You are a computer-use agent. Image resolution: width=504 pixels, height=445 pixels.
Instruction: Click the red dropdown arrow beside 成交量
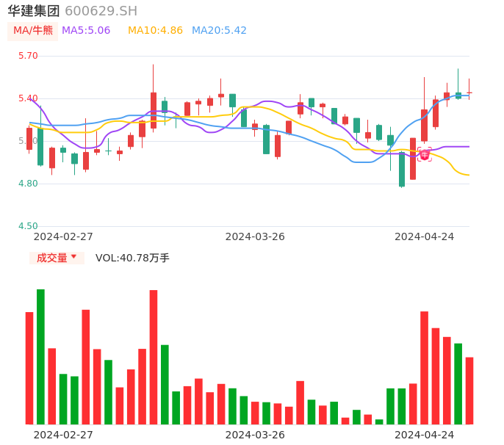pos(73,257)
